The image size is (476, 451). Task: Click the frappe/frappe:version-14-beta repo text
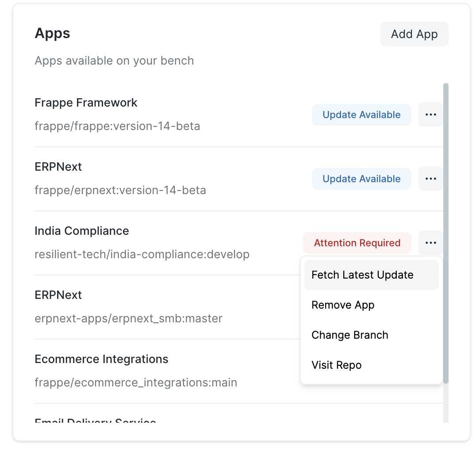117,126
